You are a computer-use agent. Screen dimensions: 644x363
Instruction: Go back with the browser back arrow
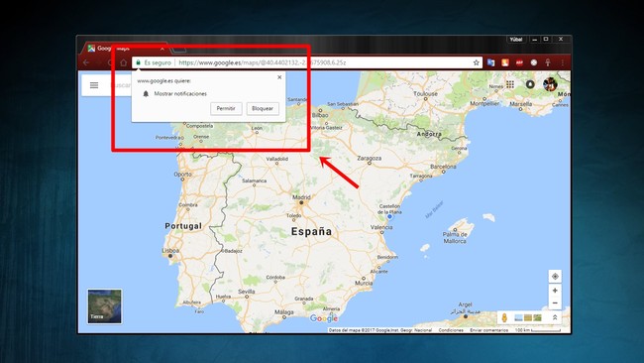click(86, 62)
